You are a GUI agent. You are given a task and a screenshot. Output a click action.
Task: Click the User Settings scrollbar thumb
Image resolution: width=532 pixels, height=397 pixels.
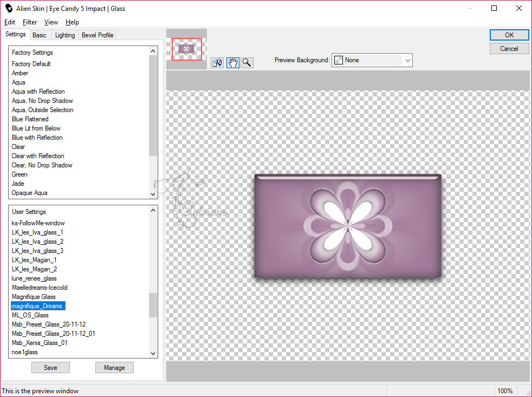click(153, 305)
